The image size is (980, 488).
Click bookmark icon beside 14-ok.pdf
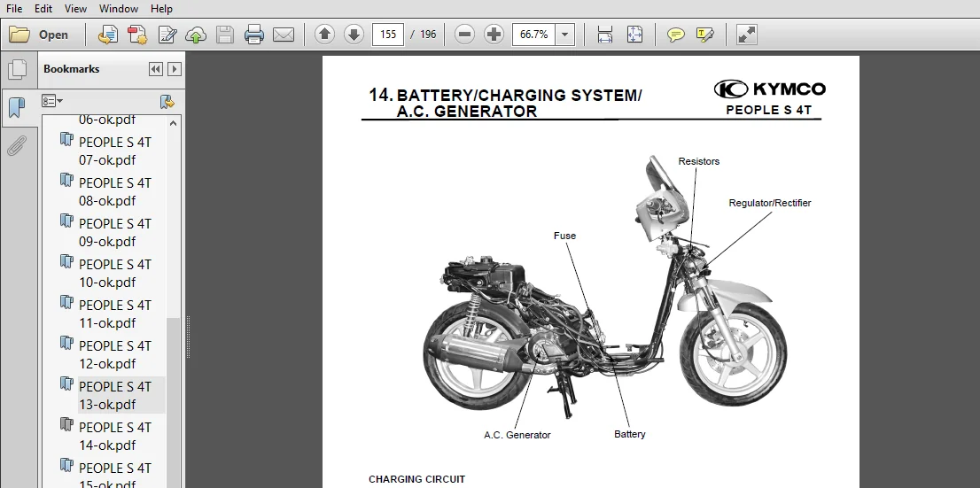66,425
